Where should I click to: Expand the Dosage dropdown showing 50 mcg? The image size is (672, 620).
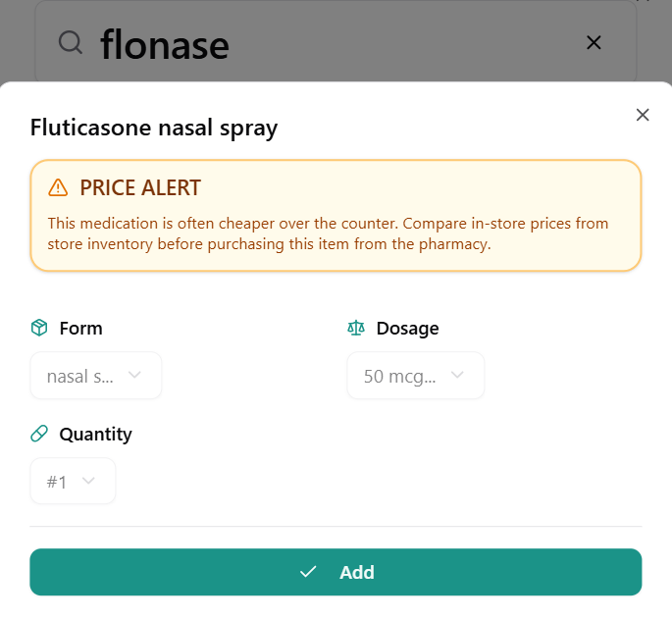click(415, 376)
